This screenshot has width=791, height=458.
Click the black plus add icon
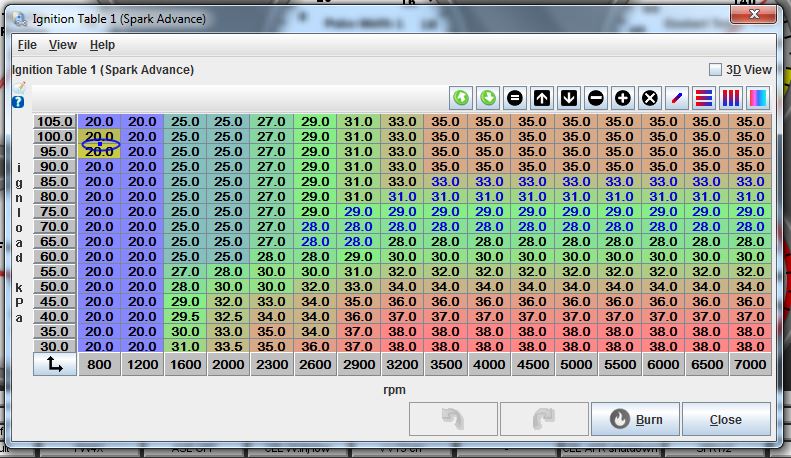click(623, 98)
